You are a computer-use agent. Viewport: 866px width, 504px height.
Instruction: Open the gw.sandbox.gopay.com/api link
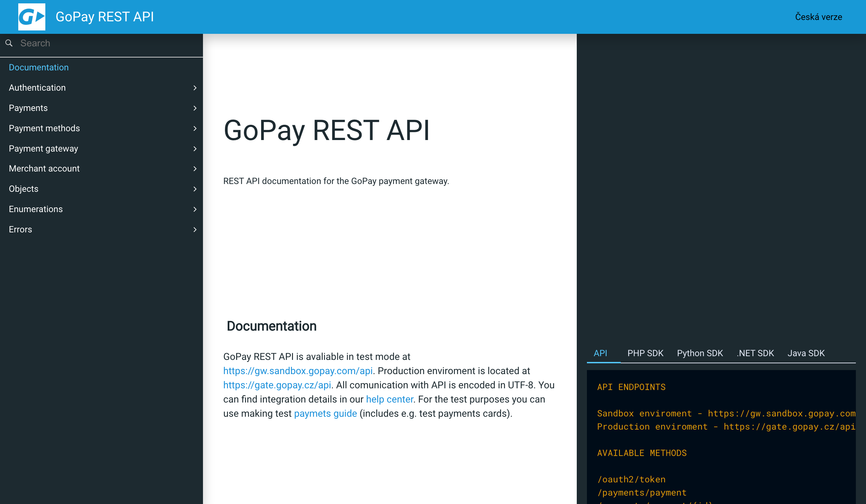pyautogui.click(x=298, y=371)
